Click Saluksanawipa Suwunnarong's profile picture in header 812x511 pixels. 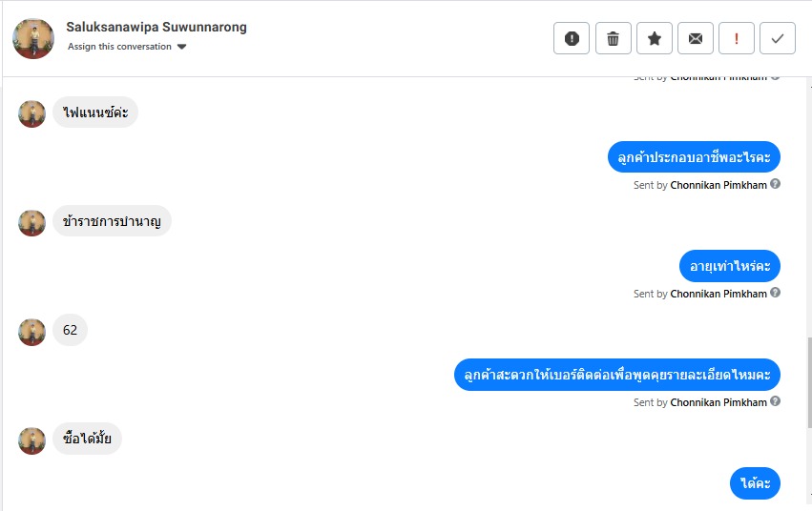coord(33,38)
